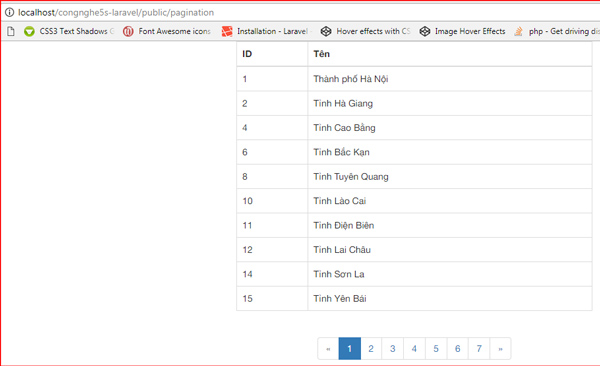Select pagination page 1
This screenshot has height=366, width=600.
(350, 348)
